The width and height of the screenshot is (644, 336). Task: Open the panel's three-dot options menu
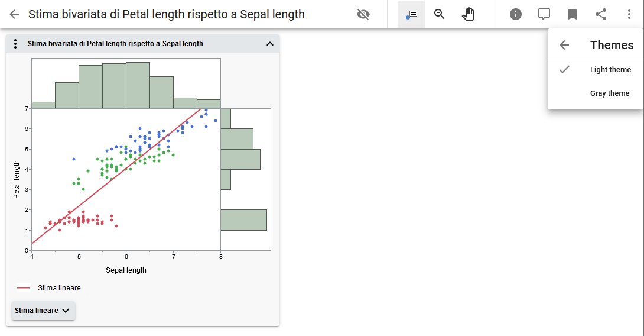pos(15,44)
